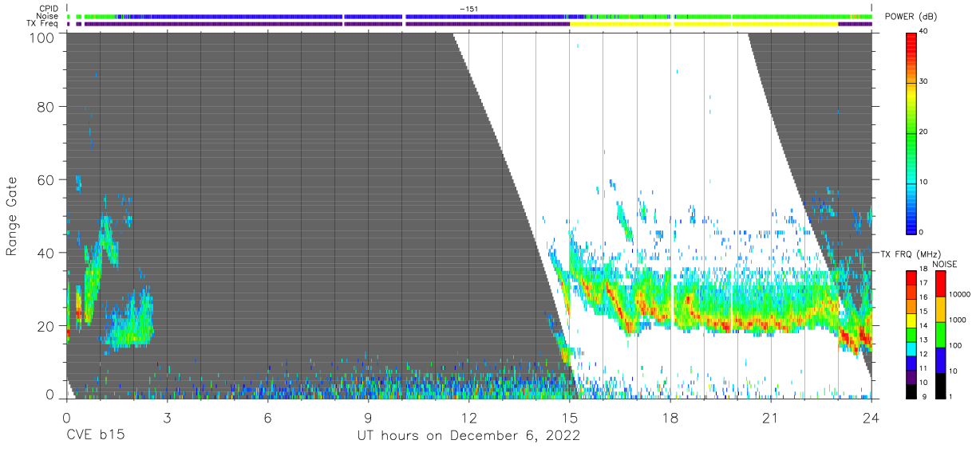Select the 10 tick on the power colorbar
Viewport: 980px width, 452px height.
pyautogui.click(x=923, y=182)
